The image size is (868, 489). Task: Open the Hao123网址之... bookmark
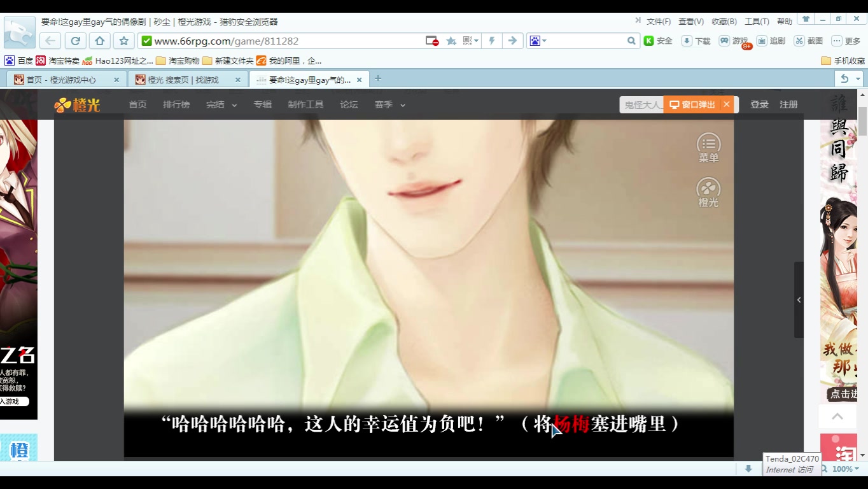[118, 61]
